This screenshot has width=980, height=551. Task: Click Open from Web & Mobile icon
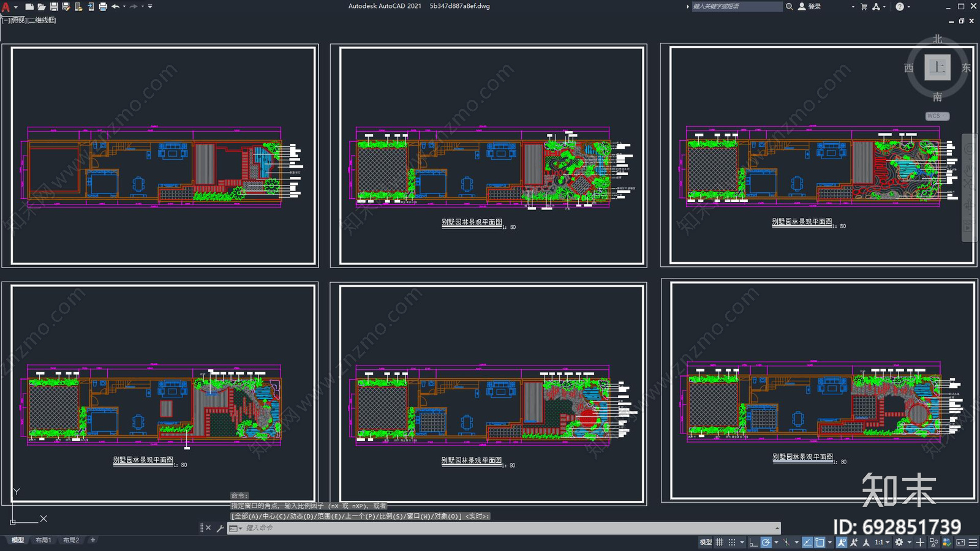[78, 7]
